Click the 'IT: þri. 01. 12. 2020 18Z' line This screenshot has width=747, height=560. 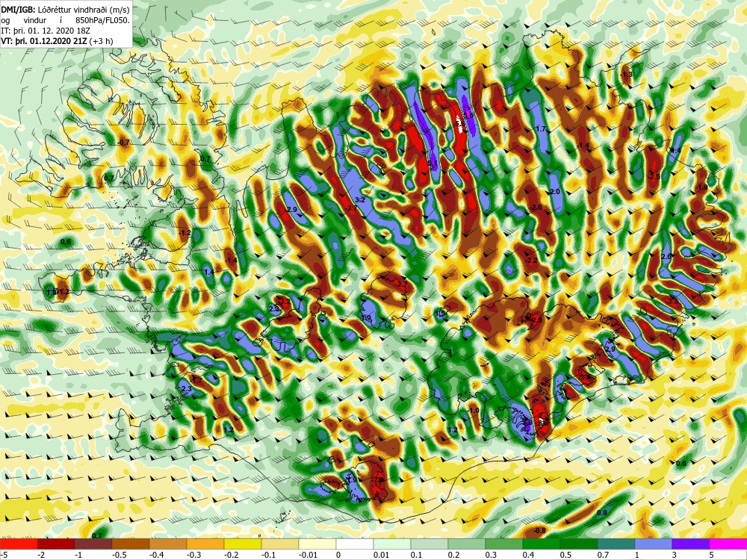[46, 31]
